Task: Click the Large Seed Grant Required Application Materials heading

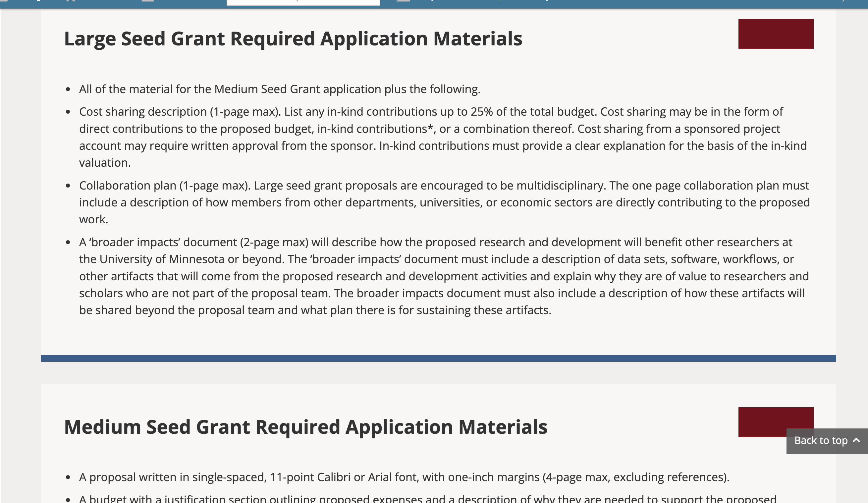Action: (293, 38)
